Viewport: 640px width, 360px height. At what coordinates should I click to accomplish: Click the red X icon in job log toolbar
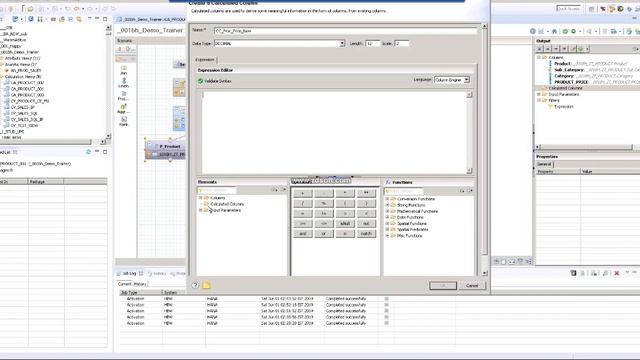(617, 273)
